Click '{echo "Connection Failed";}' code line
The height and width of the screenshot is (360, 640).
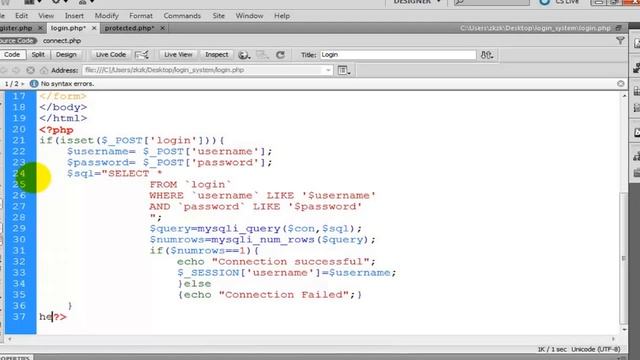point(270,295)
